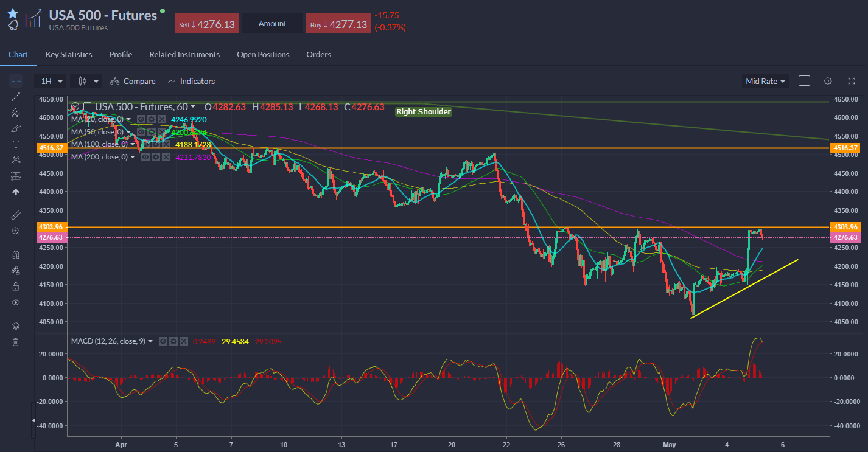Switch to the Chart tab
Image resolution: width=868 pixels, height=452 pixels.
[18, 54]
